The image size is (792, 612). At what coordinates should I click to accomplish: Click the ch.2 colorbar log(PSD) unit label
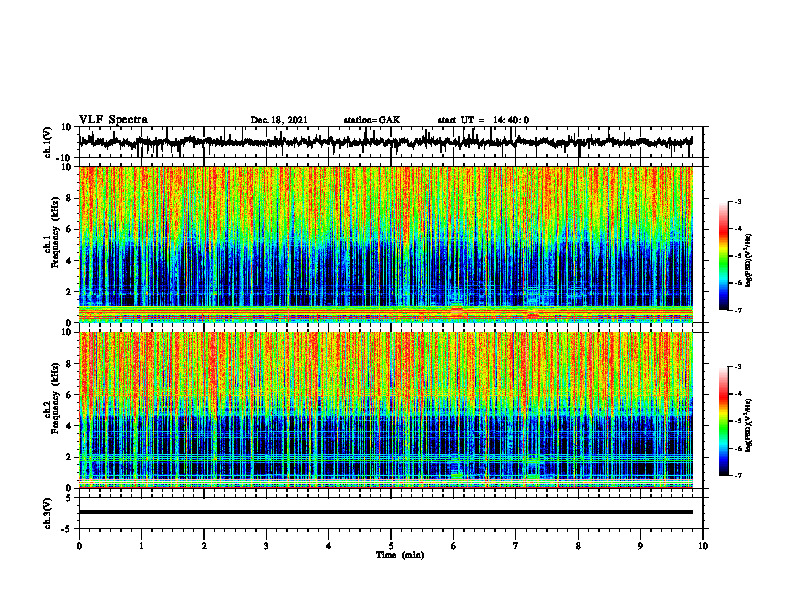coord(748,425)
